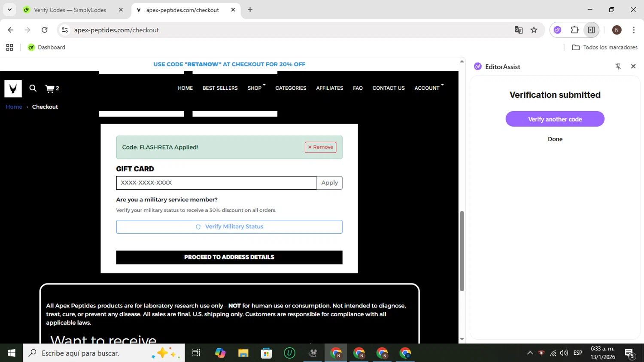
Task: Open Microsoft Store from the taskbar
Action: (x=267, y=353)
